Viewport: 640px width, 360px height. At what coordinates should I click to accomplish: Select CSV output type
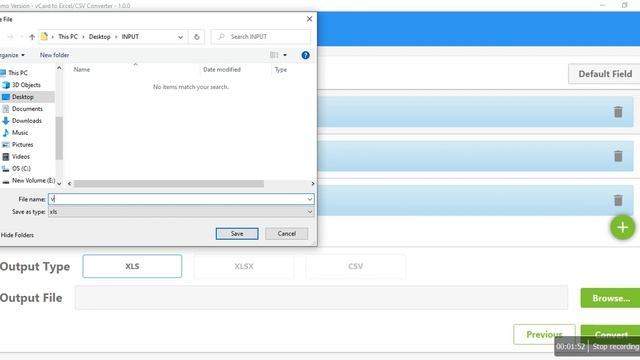coord(356,266)
